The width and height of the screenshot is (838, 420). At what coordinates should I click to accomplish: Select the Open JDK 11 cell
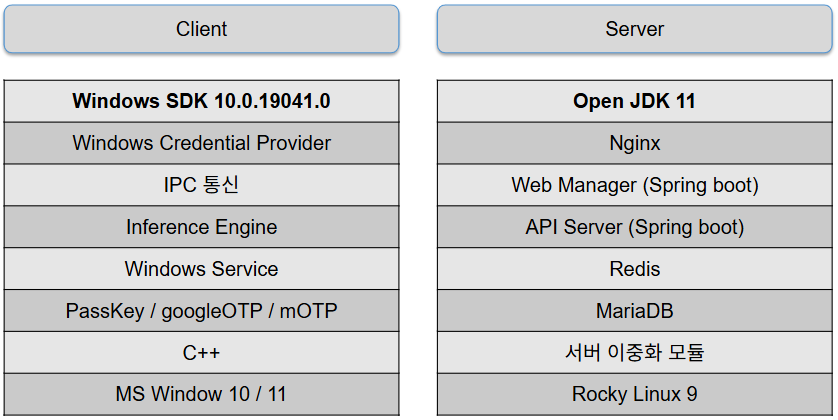coord(634,101)
